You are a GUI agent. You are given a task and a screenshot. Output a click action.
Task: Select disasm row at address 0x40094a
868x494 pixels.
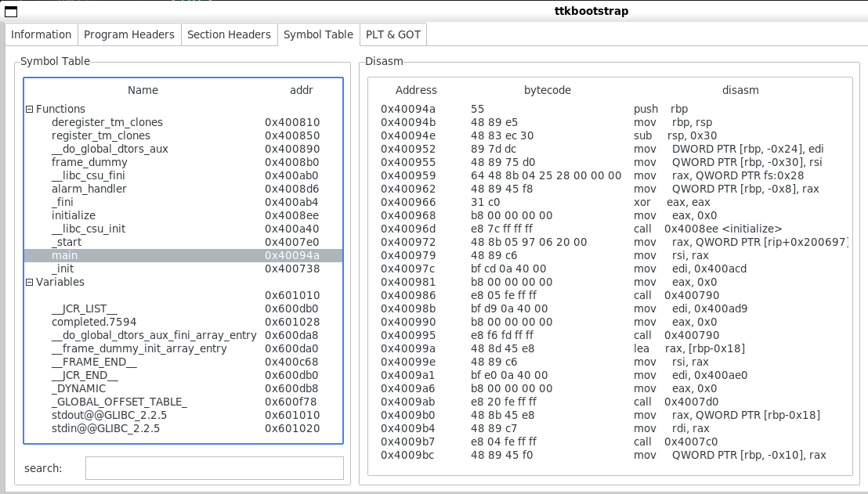610,109
